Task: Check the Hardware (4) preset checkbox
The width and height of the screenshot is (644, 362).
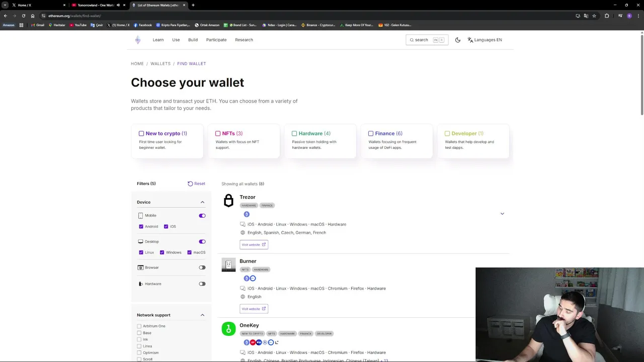Action: coord(294,133)
